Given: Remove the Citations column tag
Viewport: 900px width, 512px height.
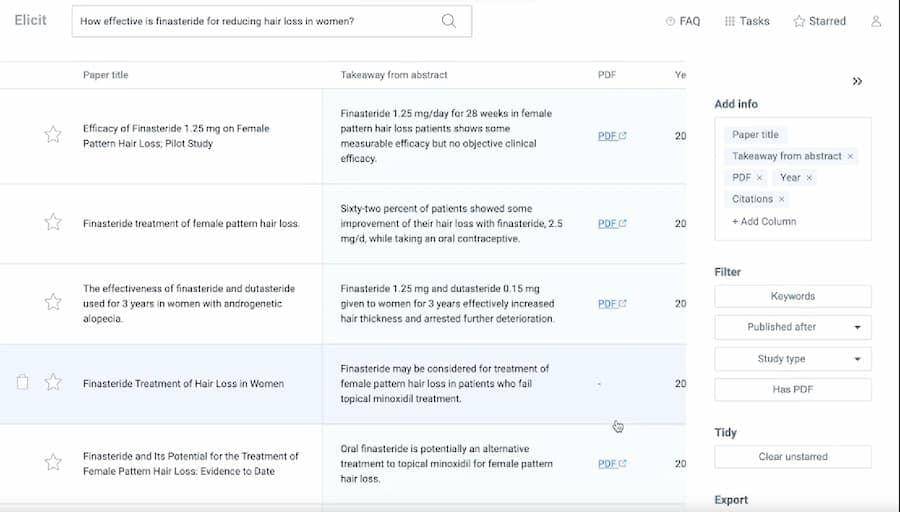Looking at the screenshot, I should pyautogui.click(x=781, y=199).
